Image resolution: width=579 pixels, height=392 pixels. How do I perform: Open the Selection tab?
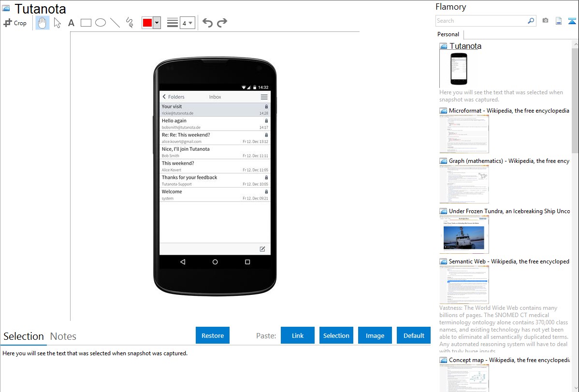coord(24,336)
